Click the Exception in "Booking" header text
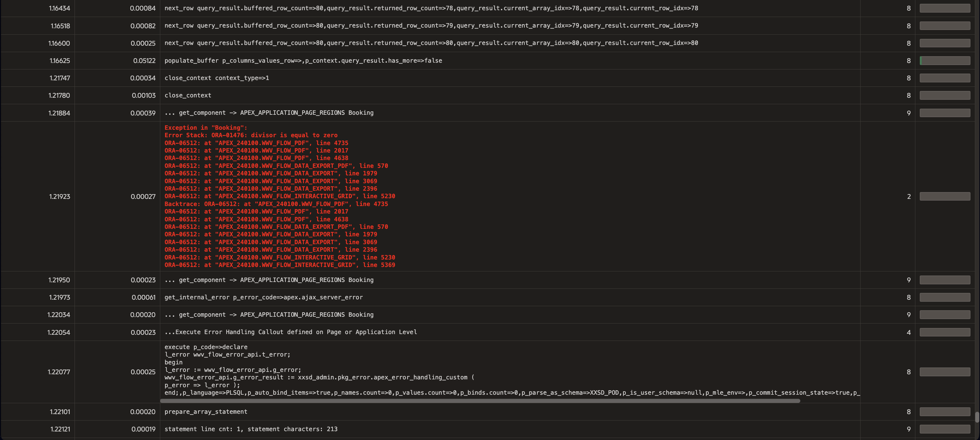Viewport: 980px width, 440px height. click(x=206, y=127)
